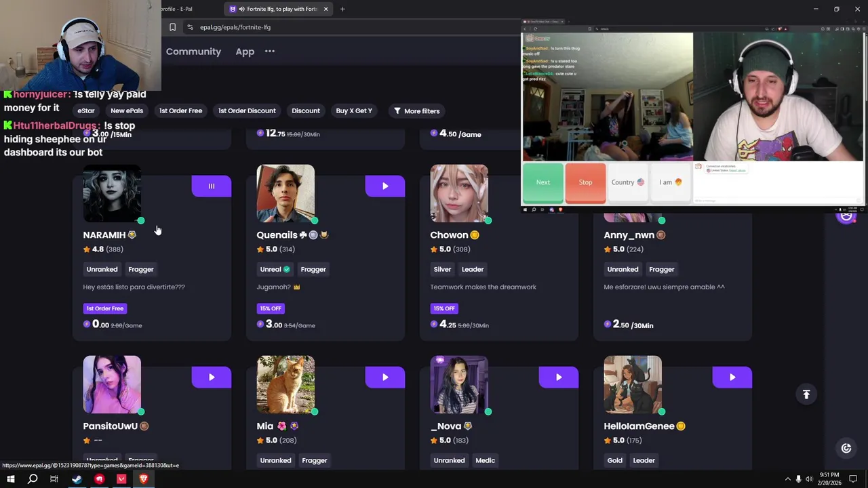Click NARAMIH's 1st Order Free badge
This screenshot has width=868, height=488.
click(105, 308)
